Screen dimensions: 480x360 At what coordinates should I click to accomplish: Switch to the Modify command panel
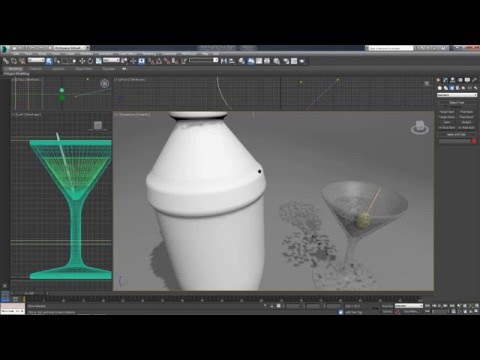coord(445,80)
